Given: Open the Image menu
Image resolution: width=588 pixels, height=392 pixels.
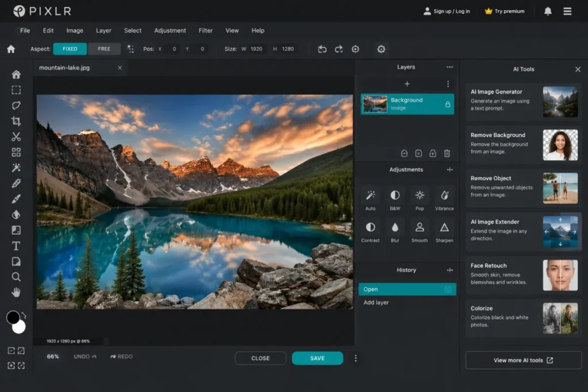Looking at the screenshot, I should (x=75, y=31).
